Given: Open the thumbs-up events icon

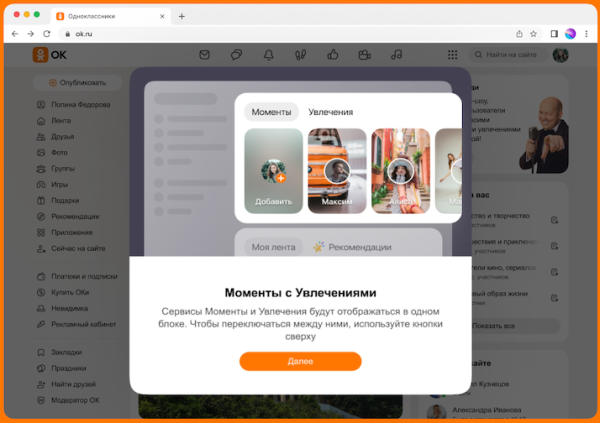Looking at the screenshot, I should [x=333, y=55].
